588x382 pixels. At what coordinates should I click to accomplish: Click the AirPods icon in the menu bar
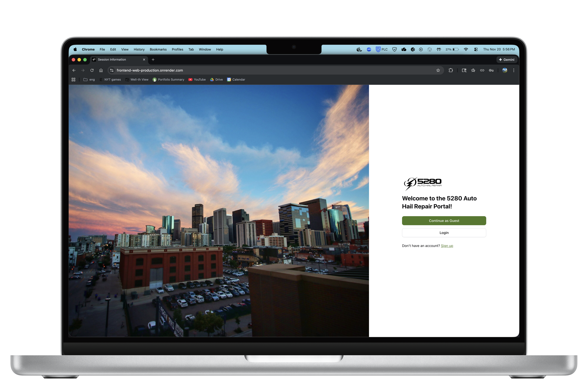[438, 49]
